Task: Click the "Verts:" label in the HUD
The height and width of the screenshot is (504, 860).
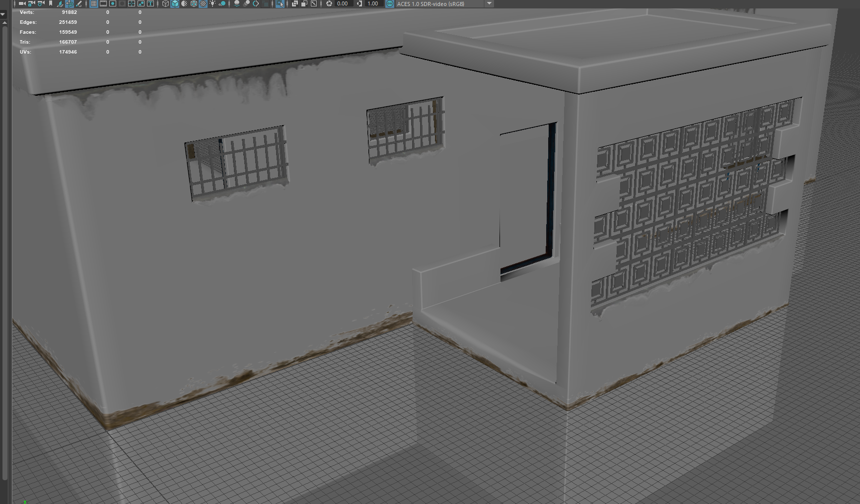Action: coord(27,12)
